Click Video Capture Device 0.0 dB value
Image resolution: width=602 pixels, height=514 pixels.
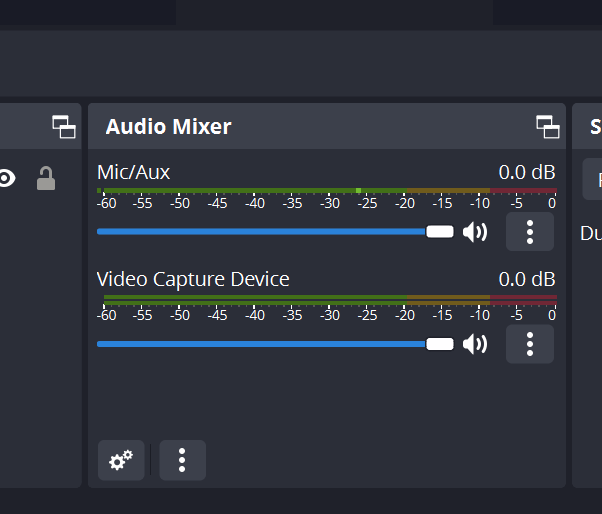[527, 279]
